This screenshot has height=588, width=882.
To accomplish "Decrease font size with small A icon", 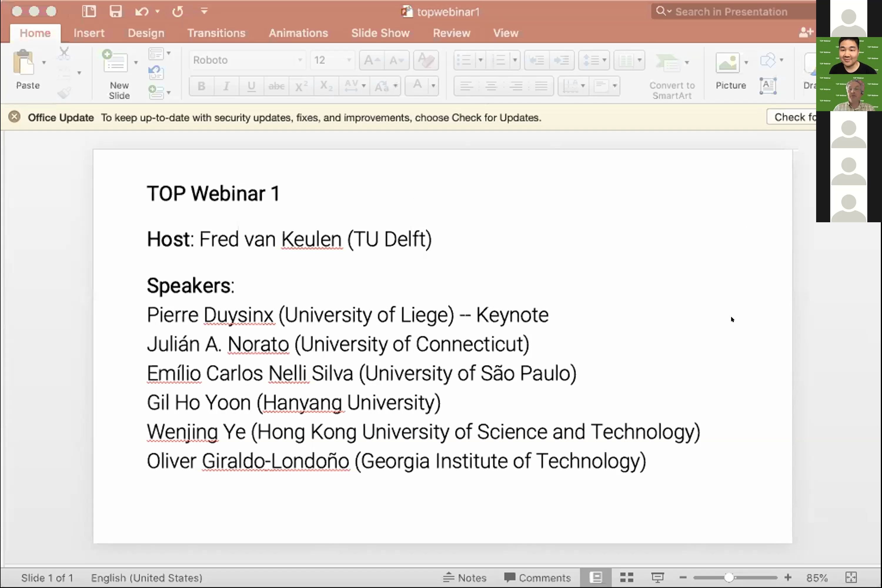I will click(396, 60).
